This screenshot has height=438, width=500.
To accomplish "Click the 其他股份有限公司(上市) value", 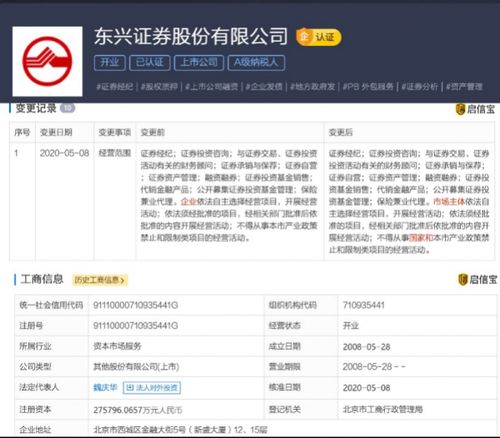I will point(136,367).
